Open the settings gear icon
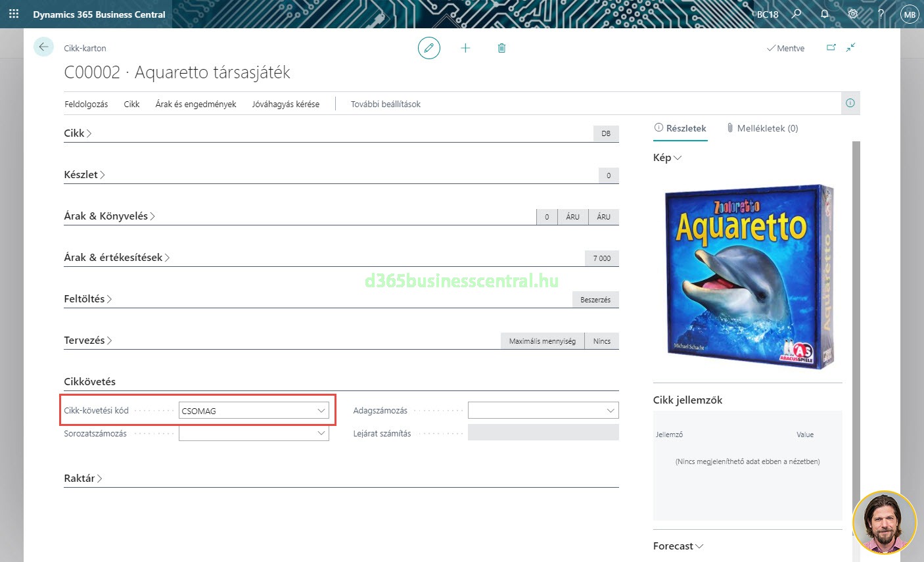 (x=852, y=14)
